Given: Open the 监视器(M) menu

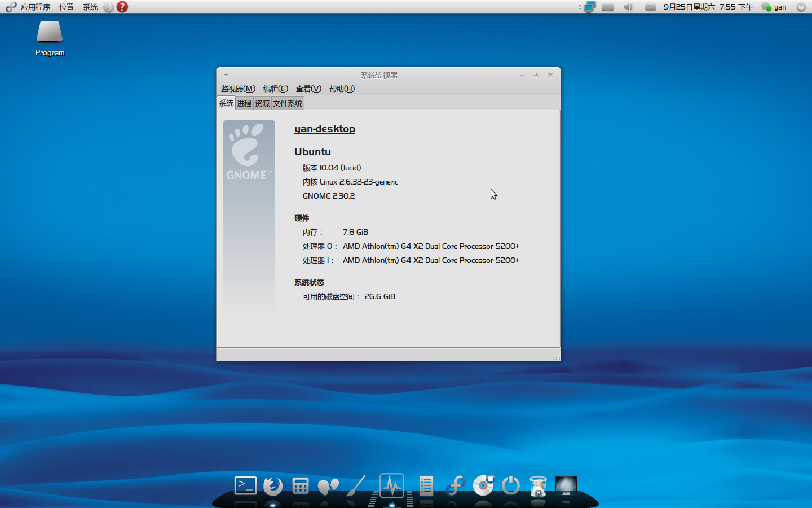Looking at the screenshot, I should [238, 89].
